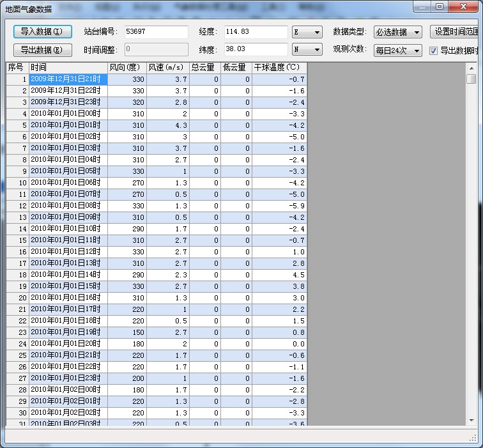Click the scroll down arrow of table
This screenshot has width=483, height=448.
point(471,420)
